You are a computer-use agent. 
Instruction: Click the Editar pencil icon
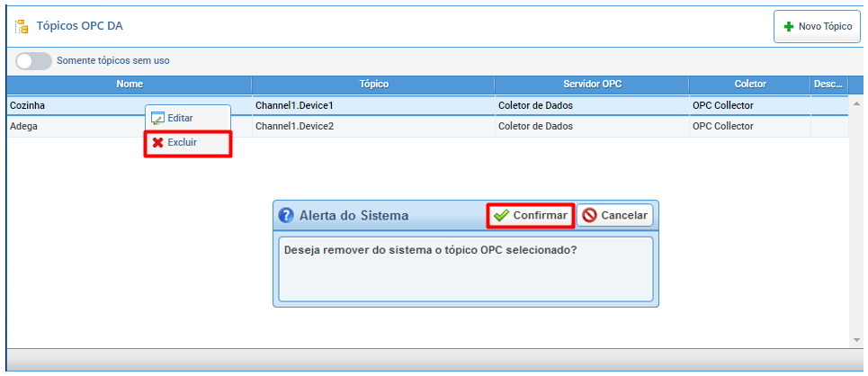157,118
